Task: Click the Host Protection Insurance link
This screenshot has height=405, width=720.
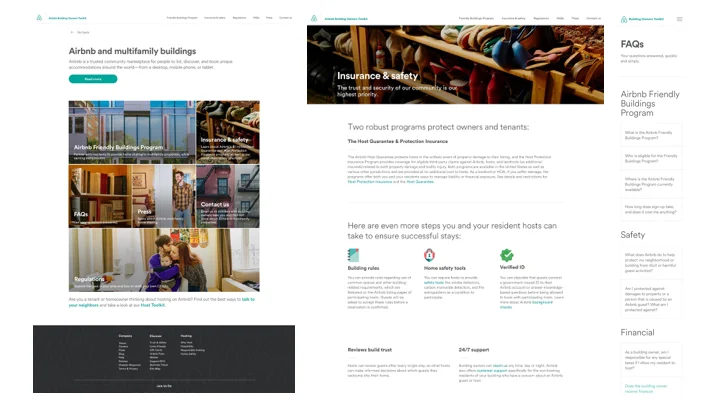Action: pos(370,182)
